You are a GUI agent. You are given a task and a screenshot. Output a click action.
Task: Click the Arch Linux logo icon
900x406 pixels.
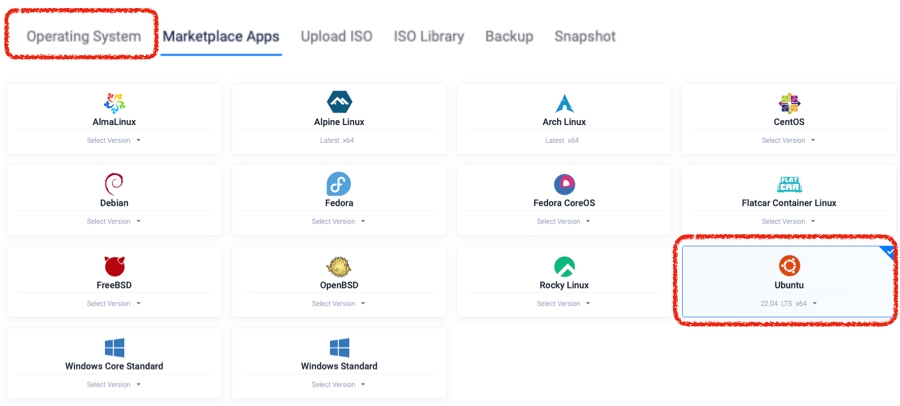click(x=564, y=103)
